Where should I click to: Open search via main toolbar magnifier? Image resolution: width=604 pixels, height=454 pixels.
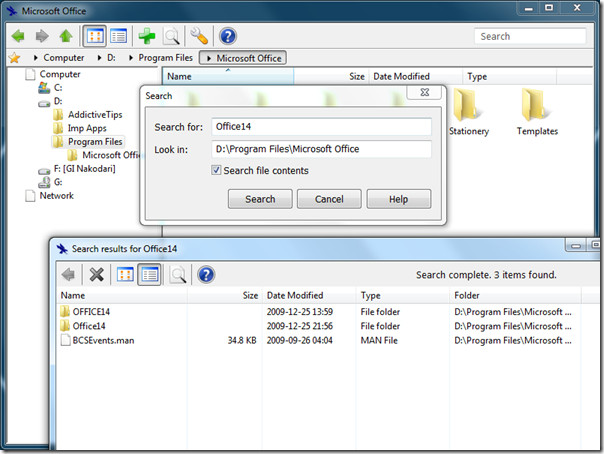click(171, 36)
